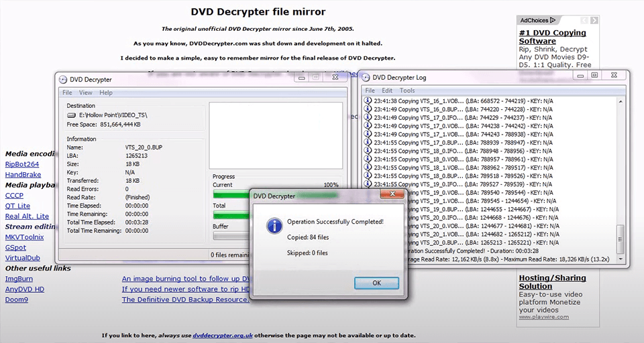Click info icon of VTS_17_0.BUP log entry
The height and width of the screenshot is (343, 644).
[368, 143]
